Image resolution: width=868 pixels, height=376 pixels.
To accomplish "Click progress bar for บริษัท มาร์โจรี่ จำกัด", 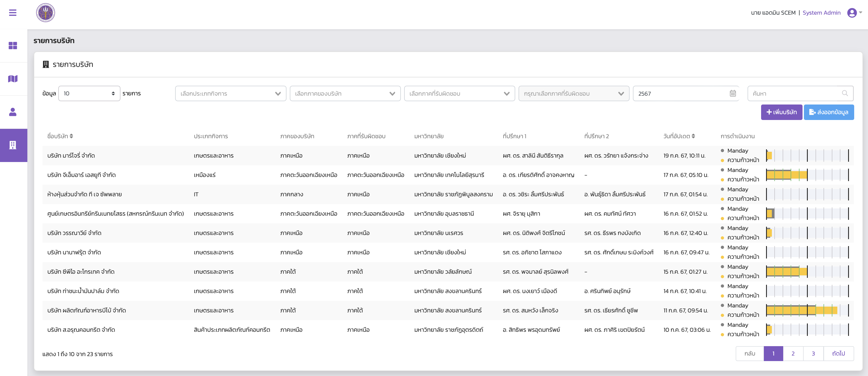I will point(807,155).
